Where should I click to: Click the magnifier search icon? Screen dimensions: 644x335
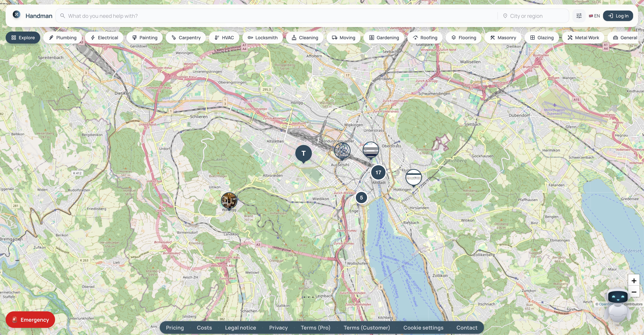tap(63, 16)
